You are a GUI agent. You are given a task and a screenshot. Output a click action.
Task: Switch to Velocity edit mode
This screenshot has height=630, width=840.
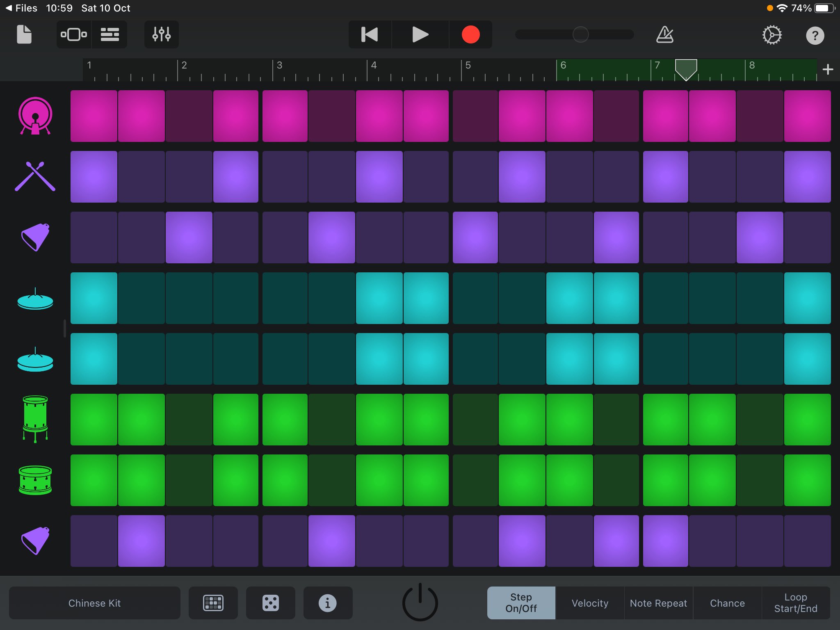point(590,603)
